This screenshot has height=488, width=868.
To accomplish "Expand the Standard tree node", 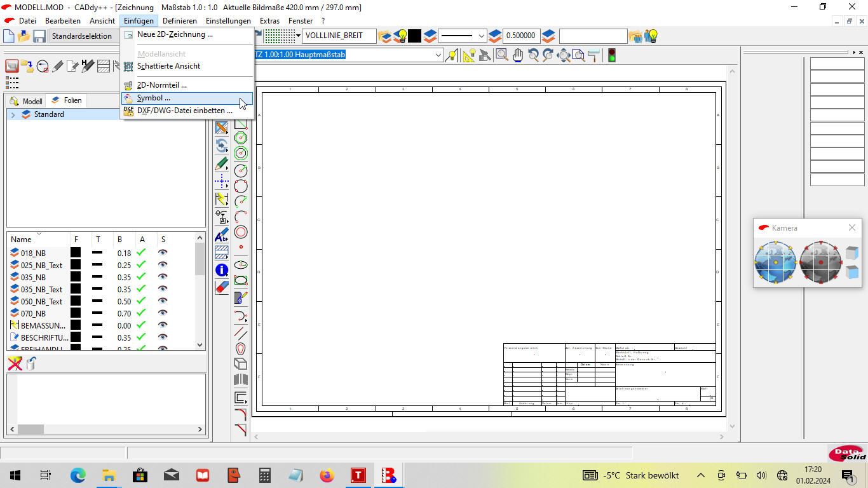I will click(x=13, y=114).
